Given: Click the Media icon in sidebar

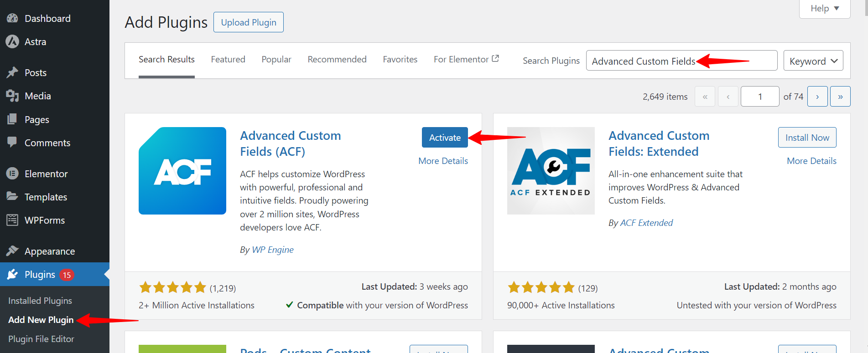Looking at the screenshot, I should coord(12,96).
